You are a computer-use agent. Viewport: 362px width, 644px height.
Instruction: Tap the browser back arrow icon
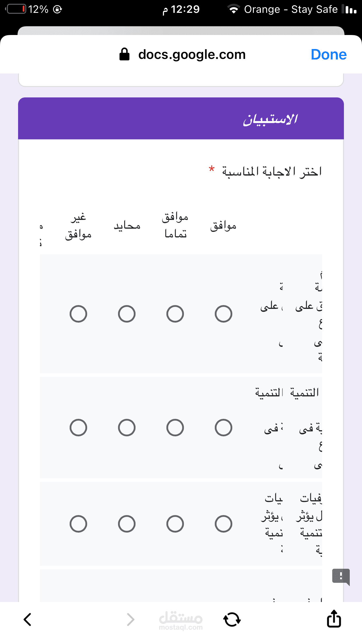(x=27, y=619)
